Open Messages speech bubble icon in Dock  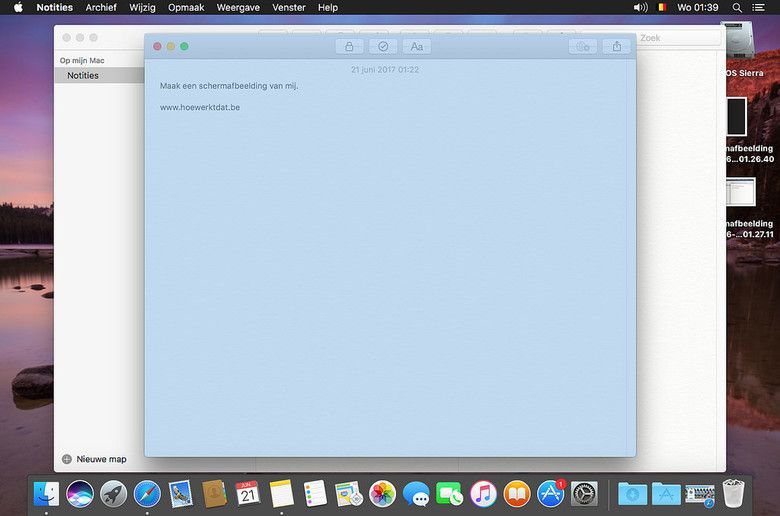click(416, 494)
